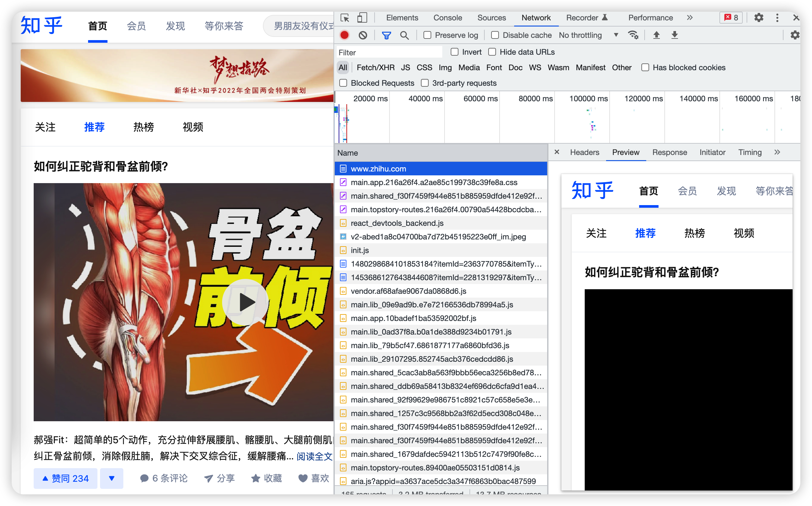This screenshot has width=812, height=506.
Task: Check 3rd-party requests option
Action: [x=424, y=83]
